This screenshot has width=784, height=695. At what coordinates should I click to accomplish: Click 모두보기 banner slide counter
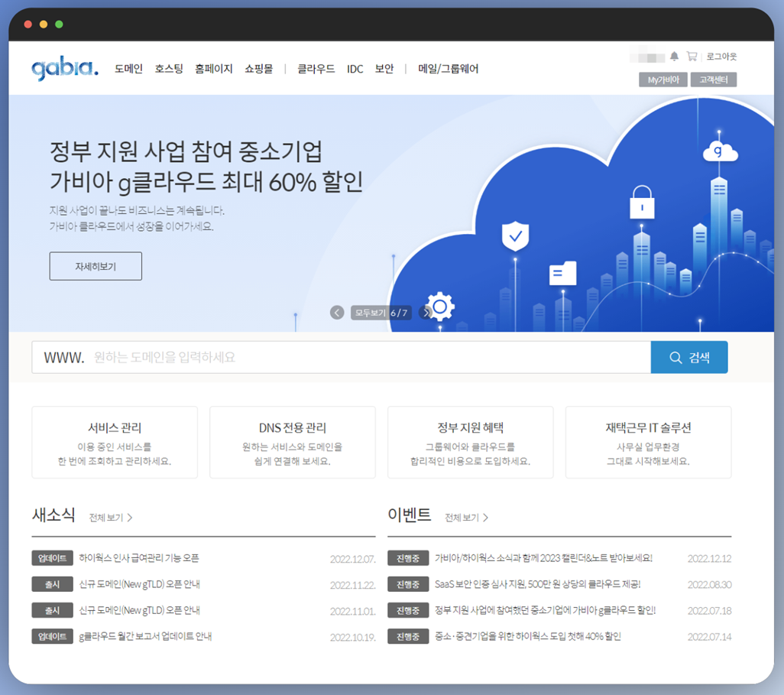point(381,313)
